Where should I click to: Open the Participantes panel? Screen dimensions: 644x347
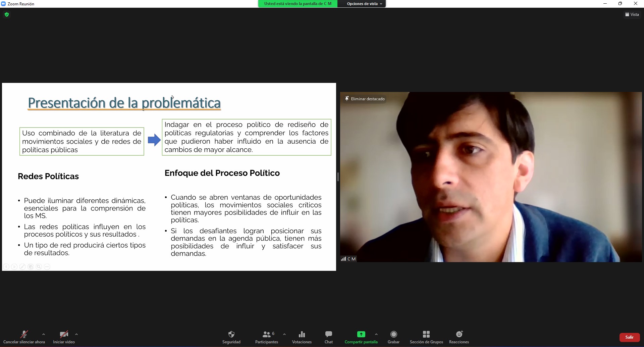267,337
